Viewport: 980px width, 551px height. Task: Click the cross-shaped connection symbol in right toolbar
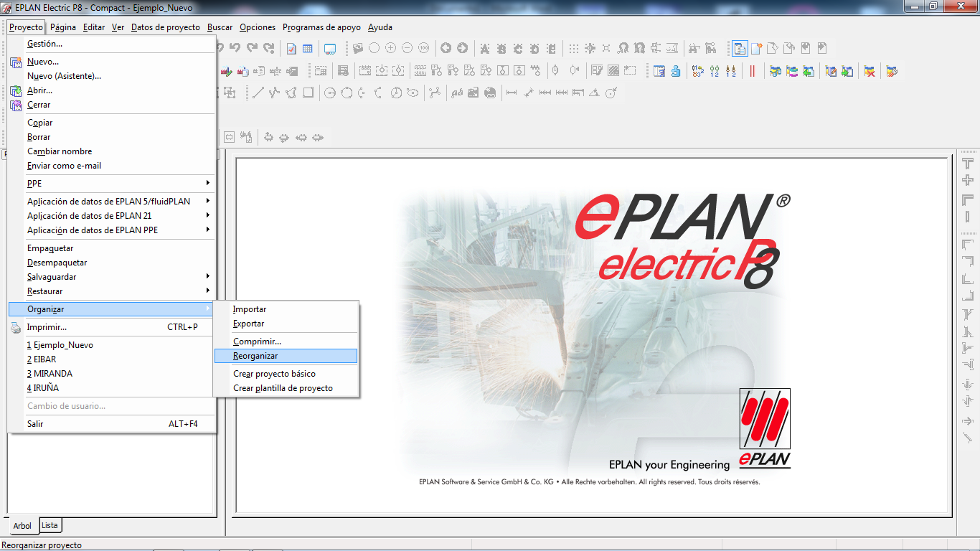click(968, 180)
